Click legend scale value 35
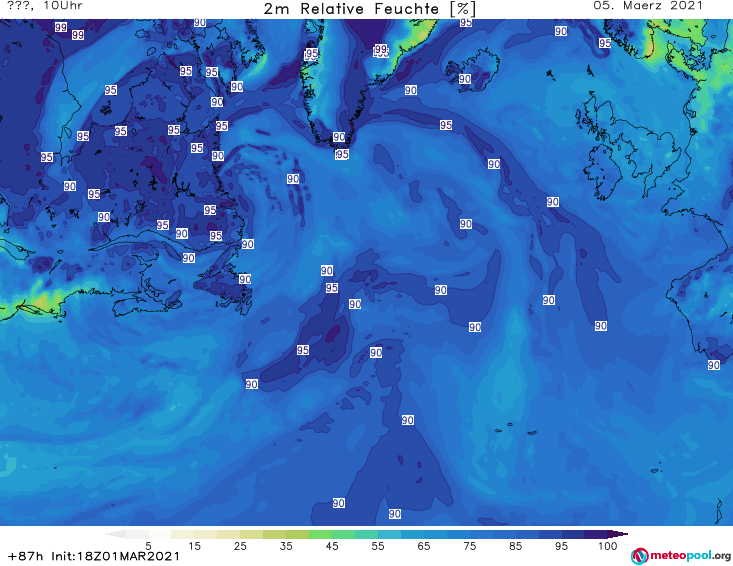The image size is (733, 566). pos(286,546)
